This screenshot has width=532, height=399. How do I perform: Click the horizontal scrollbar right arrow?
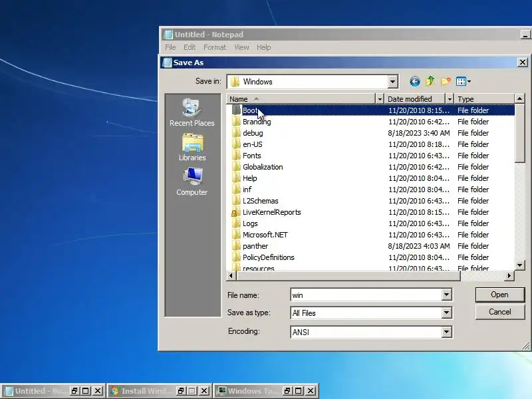click(x=509, y=276)
